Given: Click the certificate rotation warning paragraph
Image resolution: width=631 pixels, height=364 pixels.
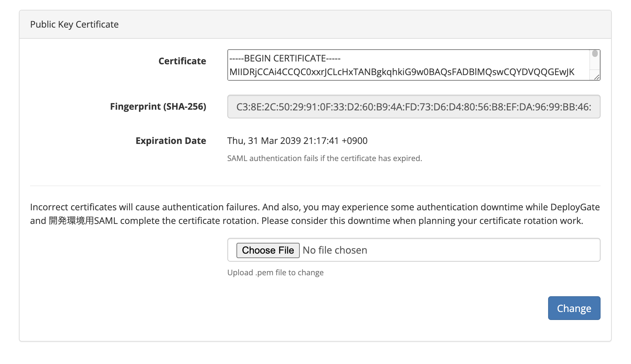Looking at the screenshot, I should click(315, 213).
